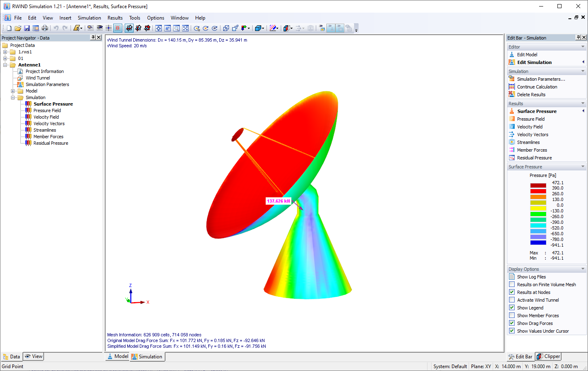This screenshot has height=371, width=588.
Task: Click the Undo toolbar icon
Action: [55, 28]
